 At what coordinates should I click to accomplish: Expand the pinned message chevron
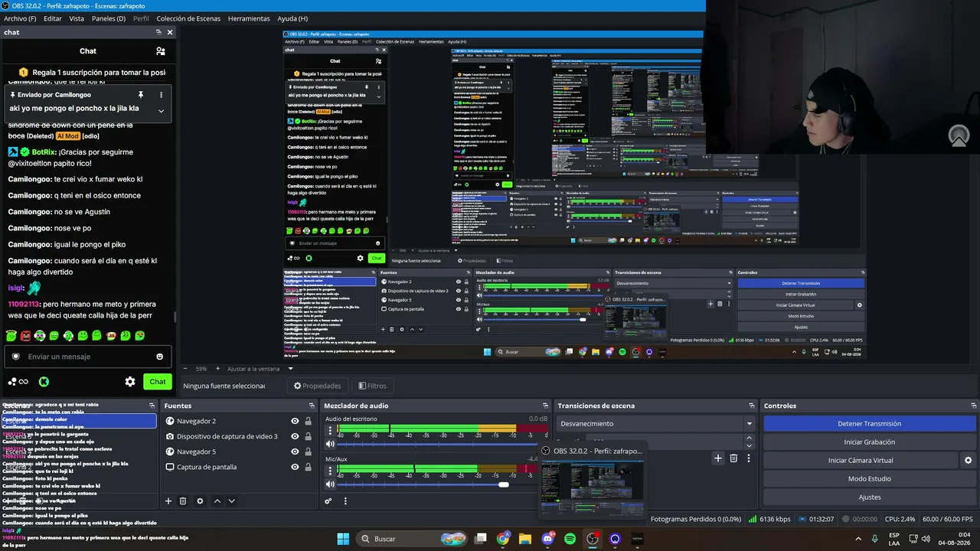point(161,111)
